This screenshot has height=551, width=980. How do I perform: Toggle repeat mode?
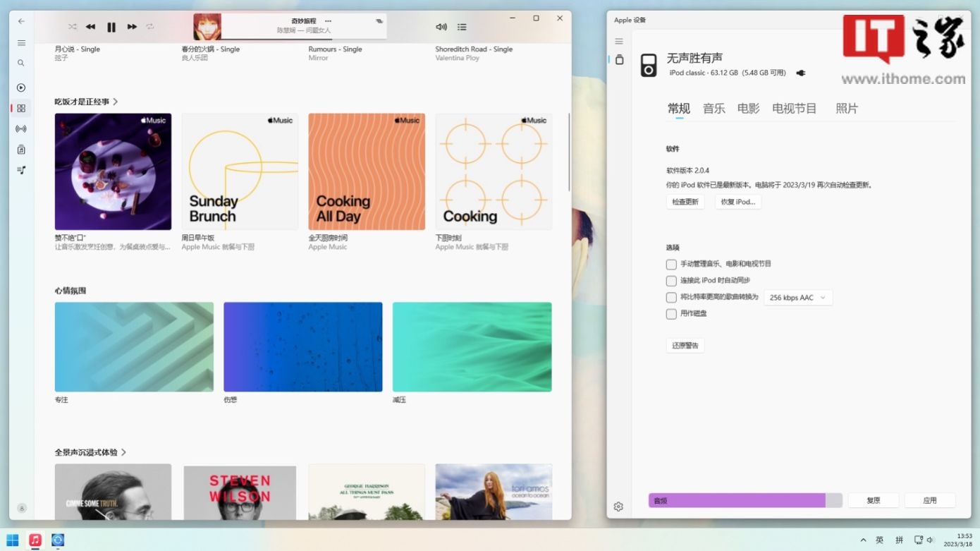click(x=150, y=27)
